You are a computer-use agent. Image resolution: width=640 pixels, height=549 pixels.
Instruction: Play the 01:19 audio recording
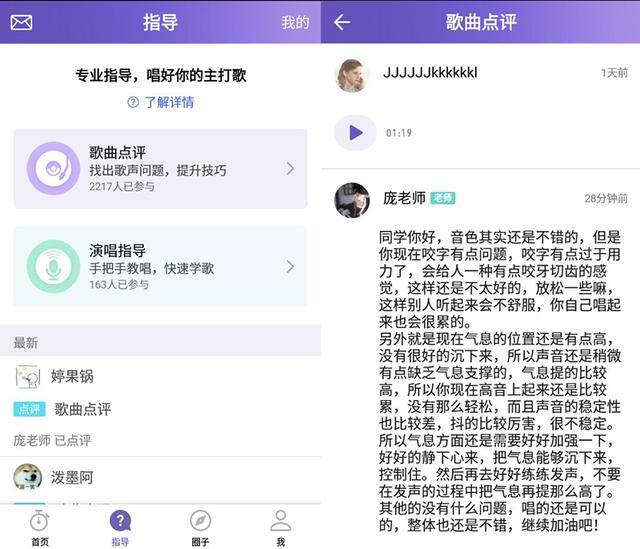356,133
